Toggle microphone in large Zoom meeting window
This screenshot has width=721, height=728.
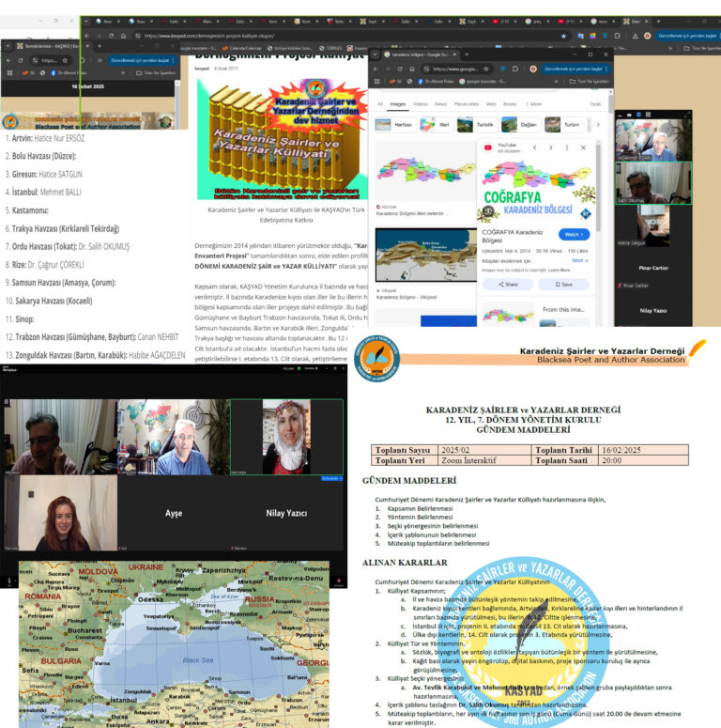point(9,581)
